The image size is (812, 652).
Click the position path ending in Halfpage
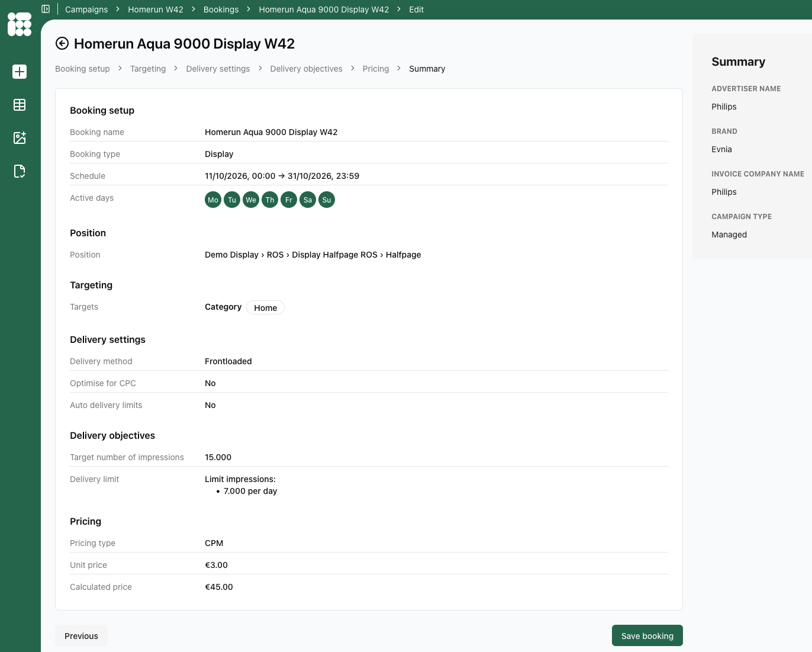tap(312, 255)
